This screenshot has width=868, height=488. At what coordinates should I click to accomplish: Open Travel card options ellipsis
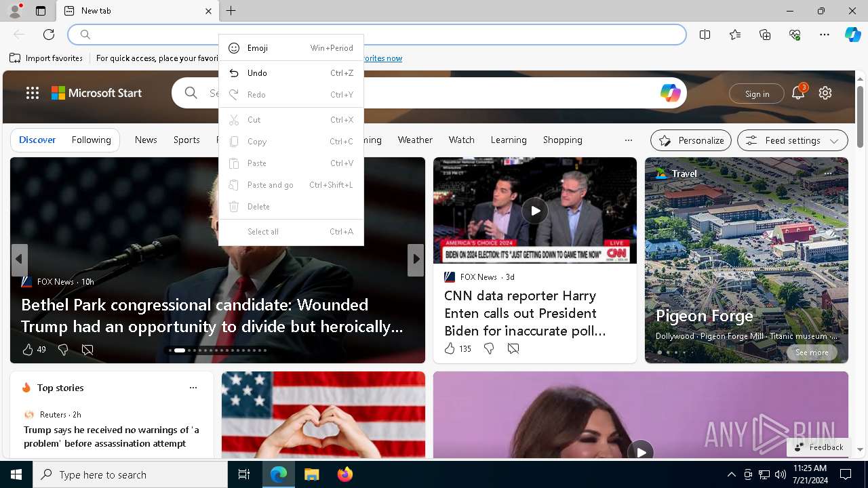(x=828, y=174)
